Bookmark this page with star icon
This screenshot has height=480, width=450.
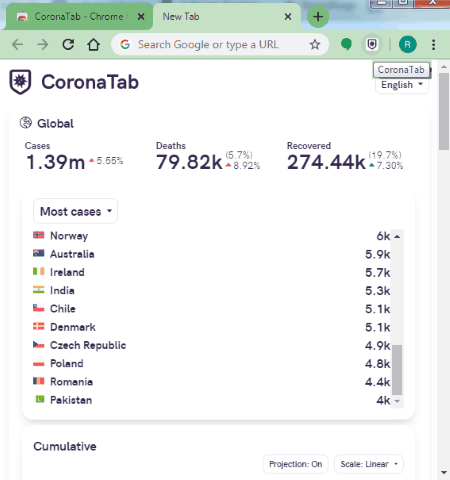pos(315,44)
